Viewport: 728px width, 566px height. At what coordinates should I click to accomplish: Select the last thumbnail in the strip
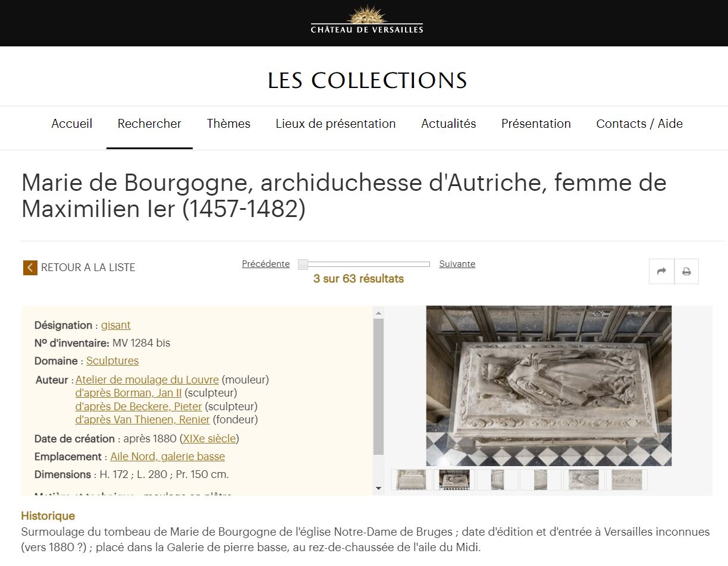627,480
